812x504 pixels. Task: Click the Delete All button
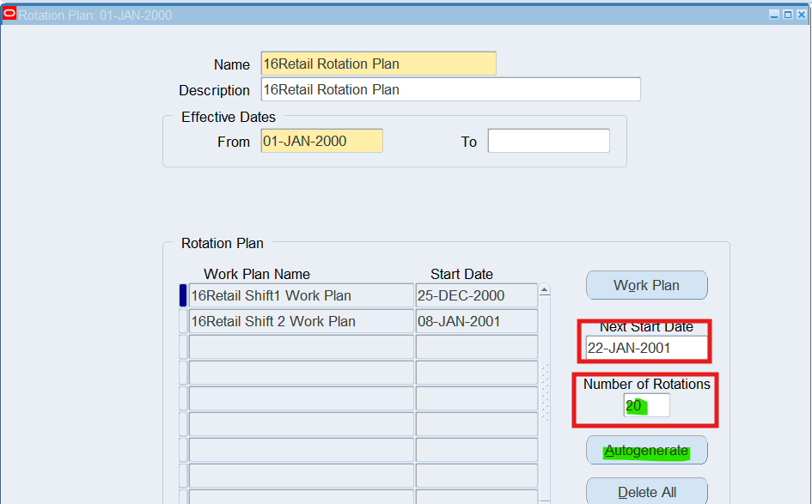[x=646, y=492]
